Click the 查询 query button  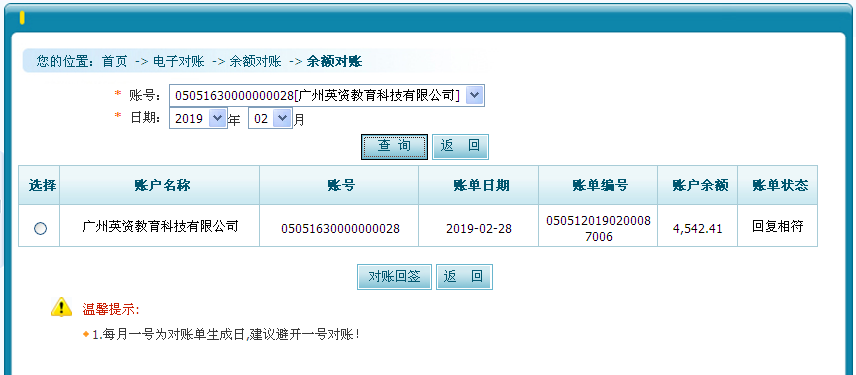tap(394, 146)
